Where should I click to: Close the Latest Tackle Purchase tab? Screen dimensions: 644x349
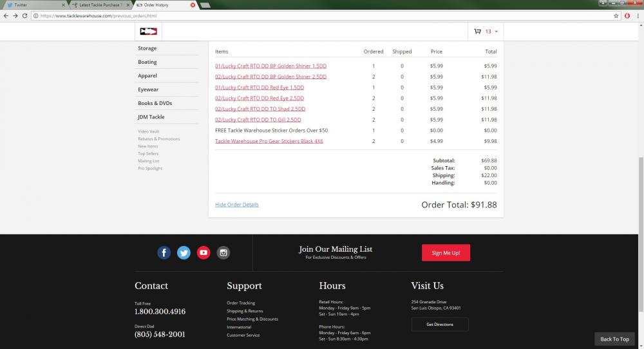click(x=128, y=5)
